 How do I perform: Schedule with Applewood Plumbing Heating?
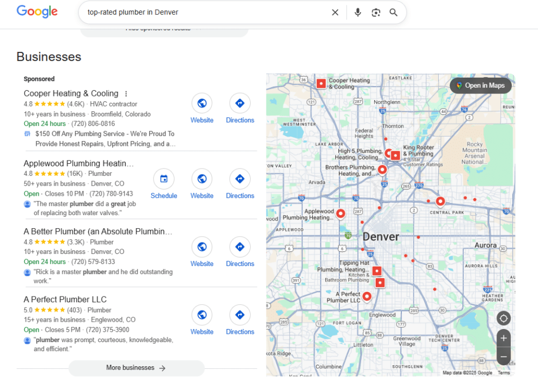[164, 184]
